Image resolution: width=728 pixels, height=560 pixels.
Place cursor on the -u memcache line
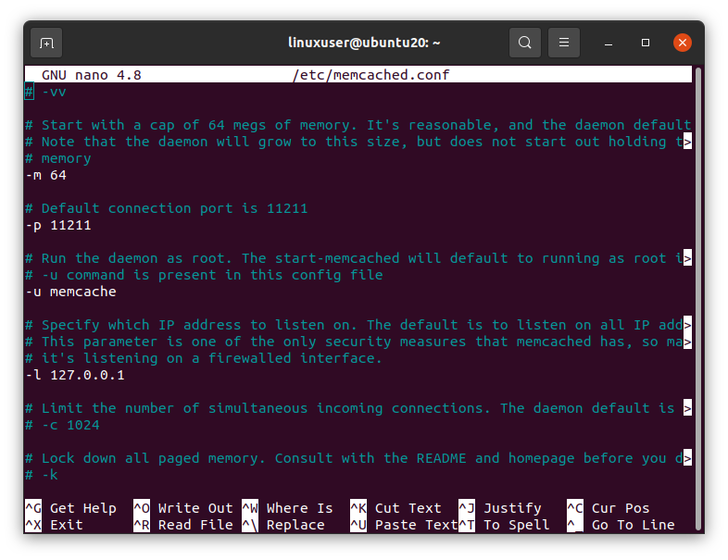(x=71, y=292)
